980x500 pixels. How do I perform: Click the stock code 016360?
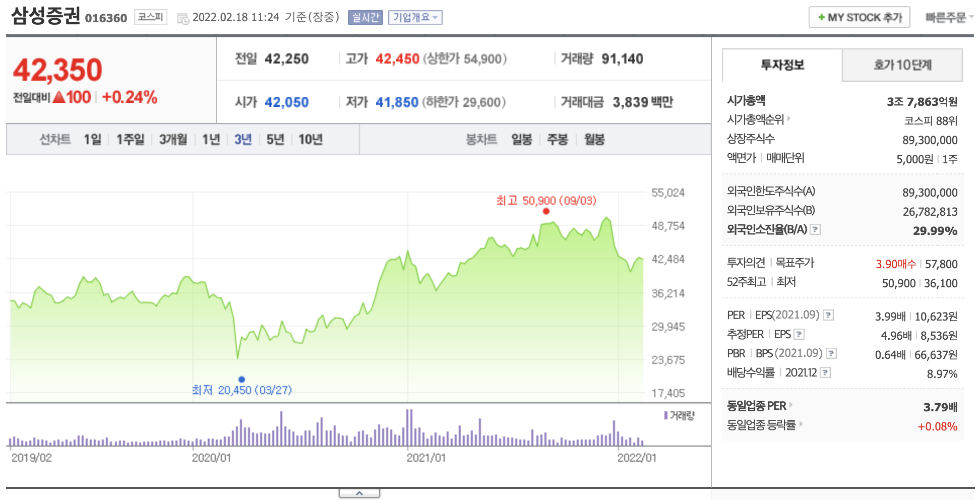pos(106,18)
